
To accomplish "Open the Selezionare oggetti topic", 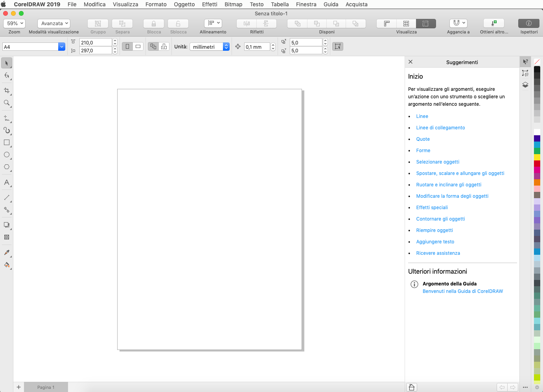I will (x=438, y=162).
